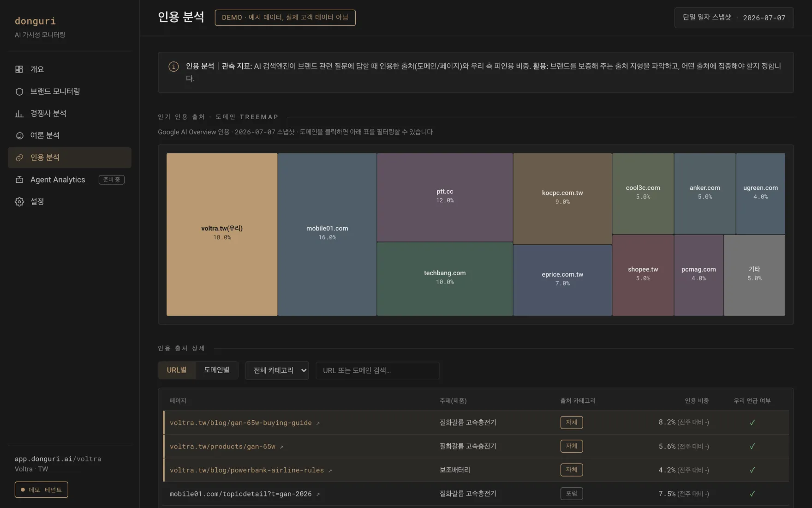812x508 pixels.
Task: Click checkmark in powerbank-airline-rules row
Action: [x=752, y=470]
